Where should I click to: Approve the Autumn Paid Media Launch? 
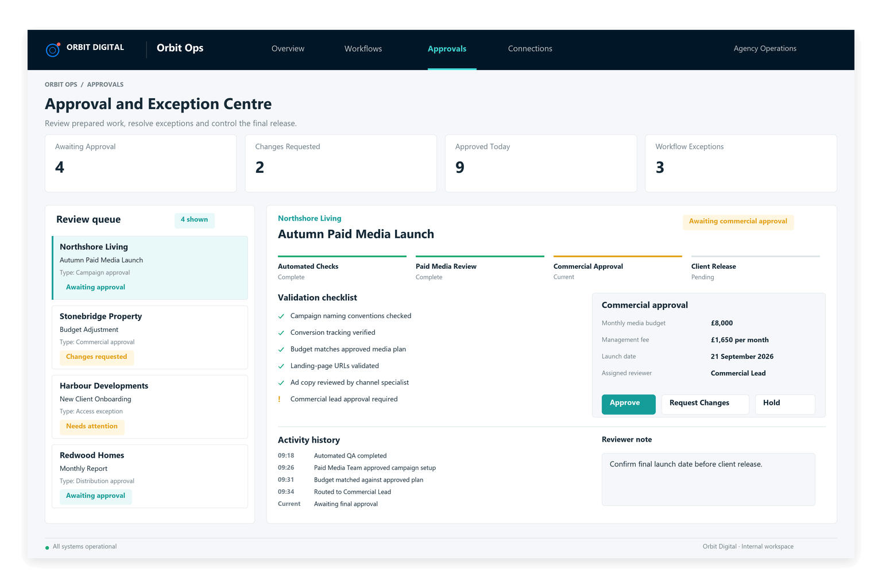(x=628, y=404)
